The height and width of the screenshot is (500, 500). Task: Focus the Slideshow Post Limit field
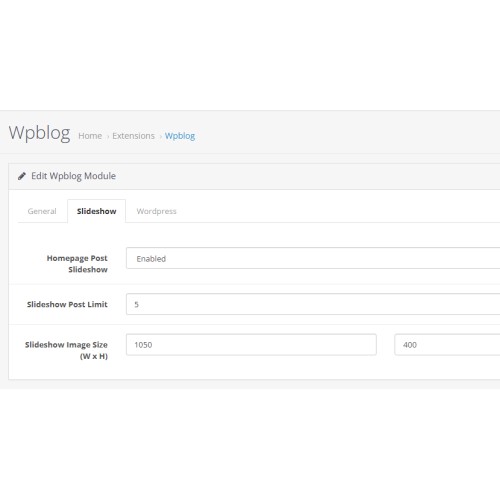pos(313,304)
